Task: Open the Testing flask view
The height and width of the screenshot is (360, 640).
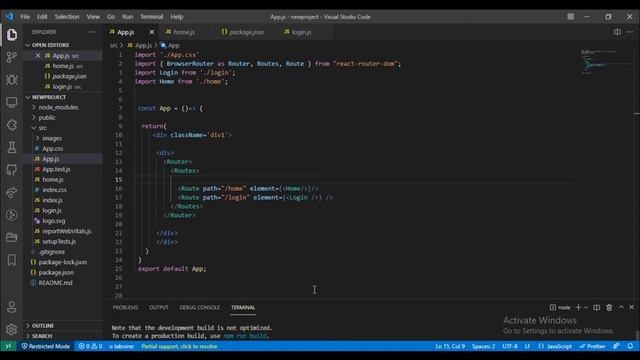Action: tap(11, 147)
